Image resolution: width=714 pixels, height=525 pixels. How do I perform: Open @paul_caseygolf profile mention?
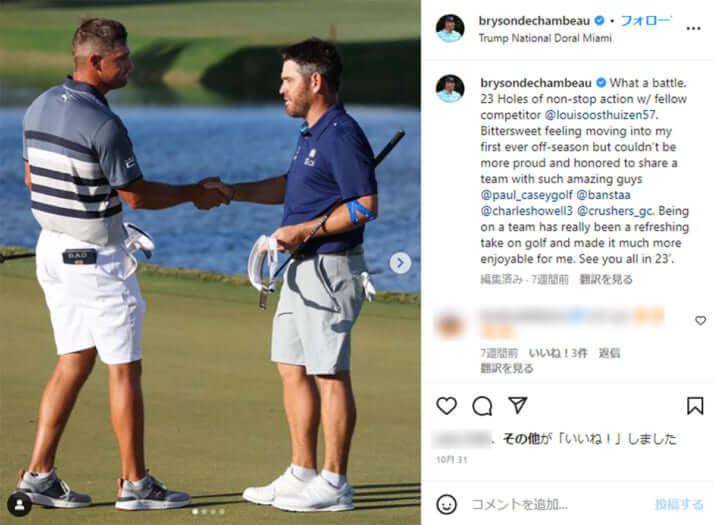coord(526,195)
